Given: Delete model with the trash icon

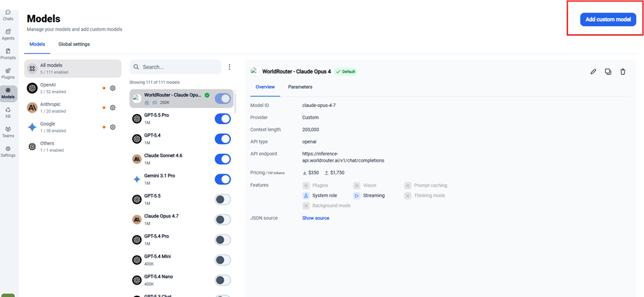Looking at the screenshot, I should coord(623,72).
